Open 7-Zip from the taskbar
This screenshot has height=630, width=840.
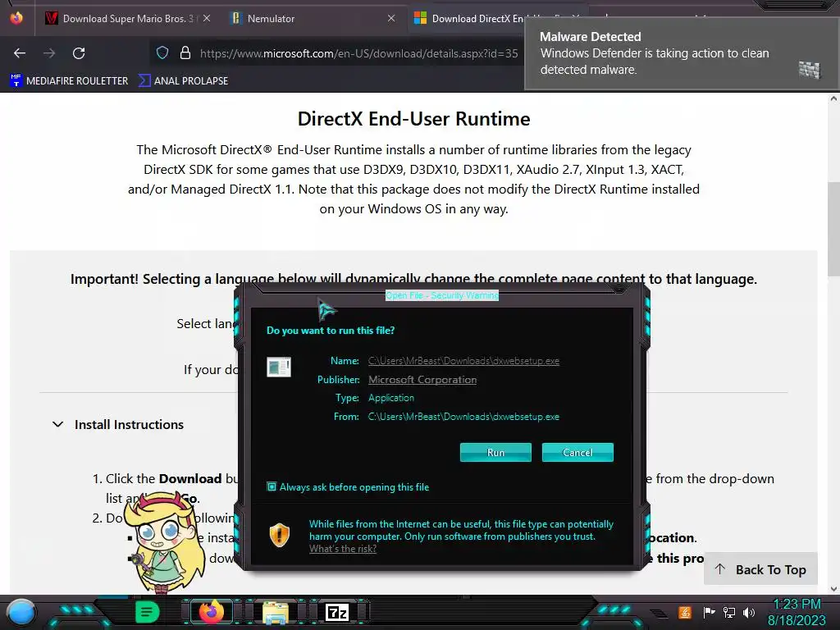(x=337, y=612)
